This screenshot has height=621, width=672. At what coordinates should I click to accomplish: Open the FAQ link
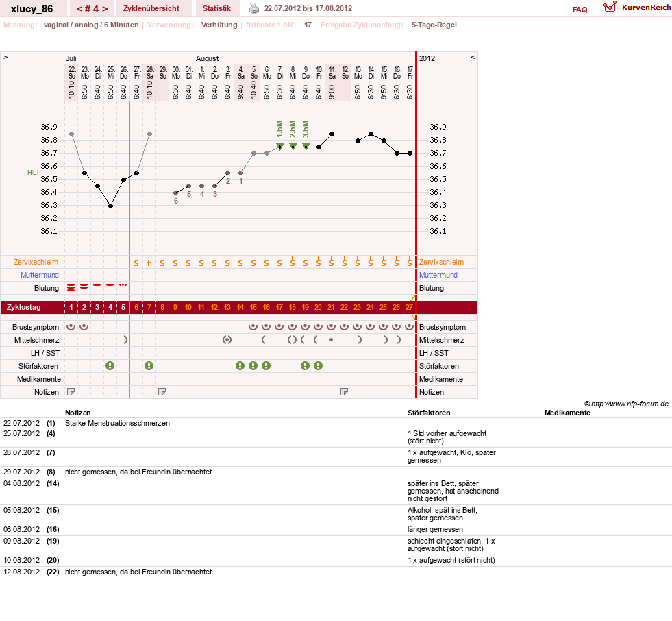pos(580,10)
